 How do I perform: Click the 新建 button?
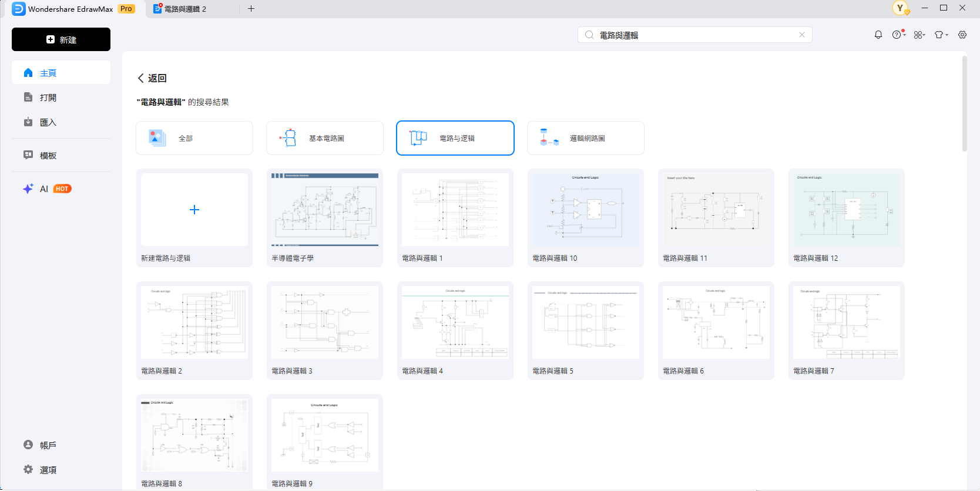[61, 39]
